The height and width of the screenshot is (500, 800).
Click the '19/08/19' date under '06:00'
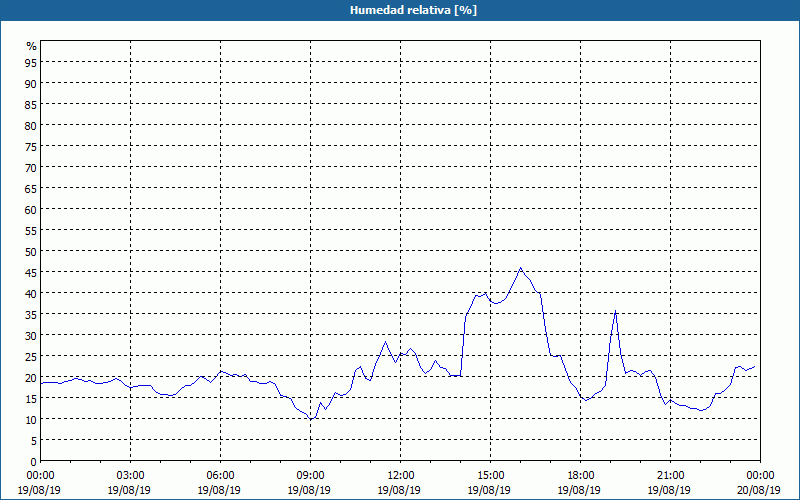click(x=219, y=490)
